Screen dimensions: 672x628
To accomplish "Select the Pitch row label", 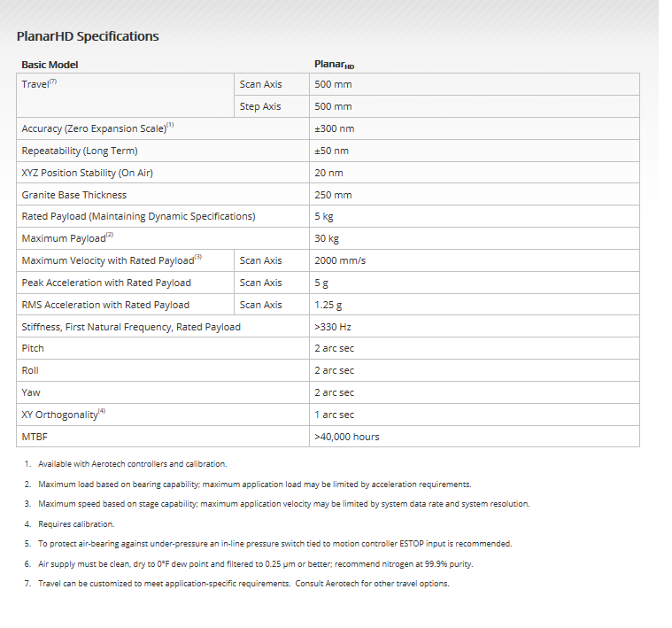I will (33, 348).
